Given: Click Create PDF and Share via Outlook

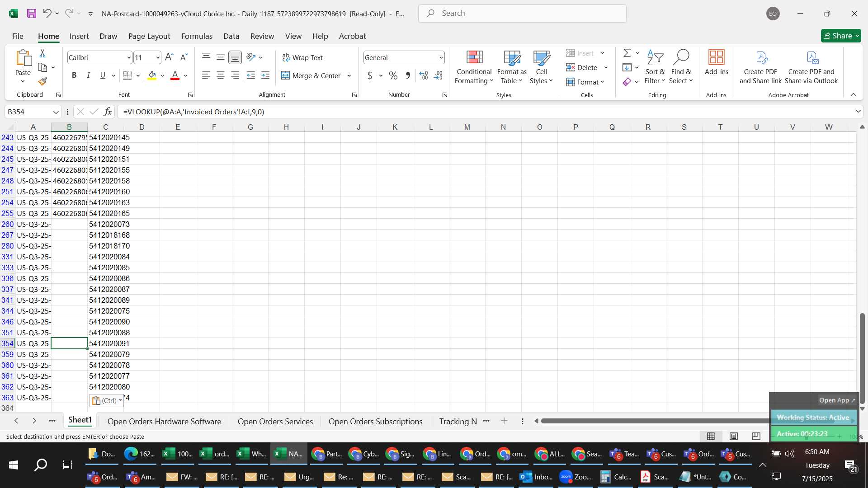Looking at the screenshot, I should pos(811,67).
